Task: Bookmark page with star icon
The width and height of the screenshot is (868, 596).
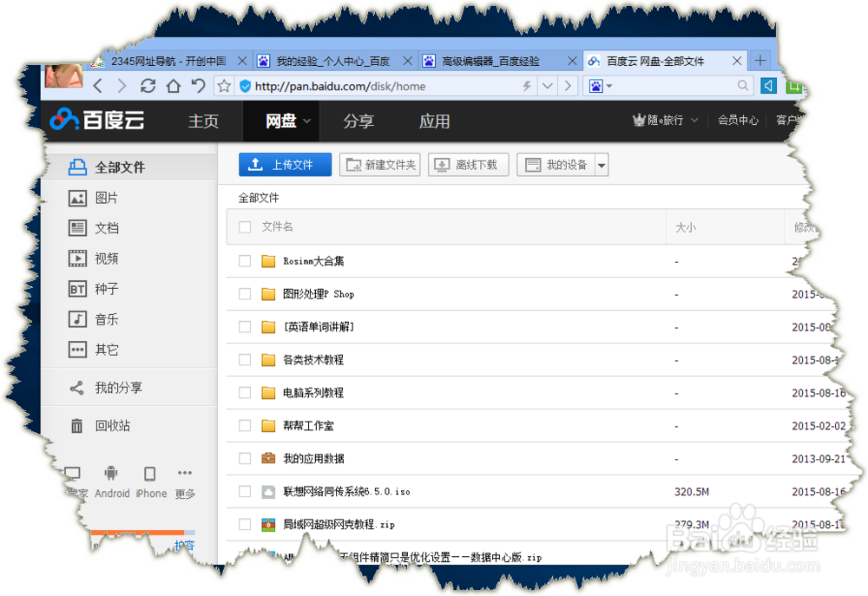Action: click(x=224, y=86)
